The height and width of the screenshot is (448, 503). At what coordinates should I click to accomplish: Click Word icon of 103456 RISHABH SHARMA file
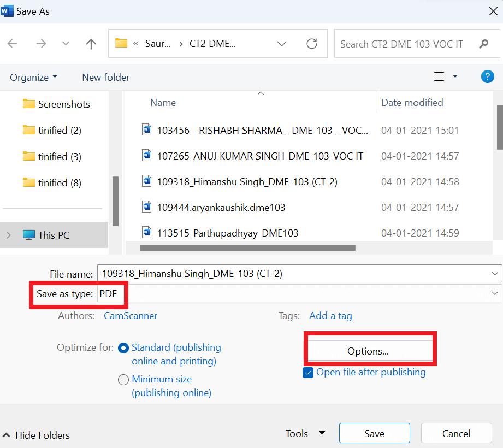coord(146,129)
